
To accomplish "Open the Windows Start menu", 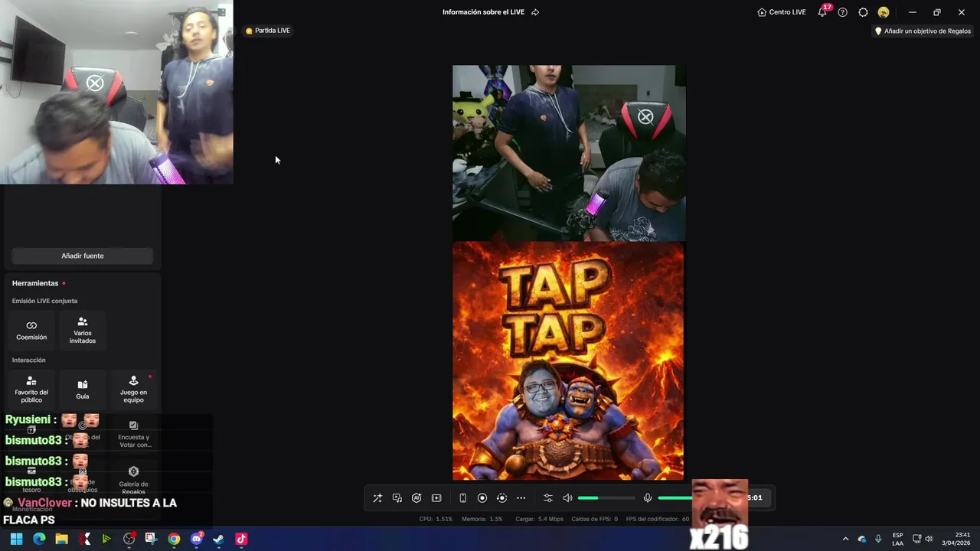I will tap(16, 539).
